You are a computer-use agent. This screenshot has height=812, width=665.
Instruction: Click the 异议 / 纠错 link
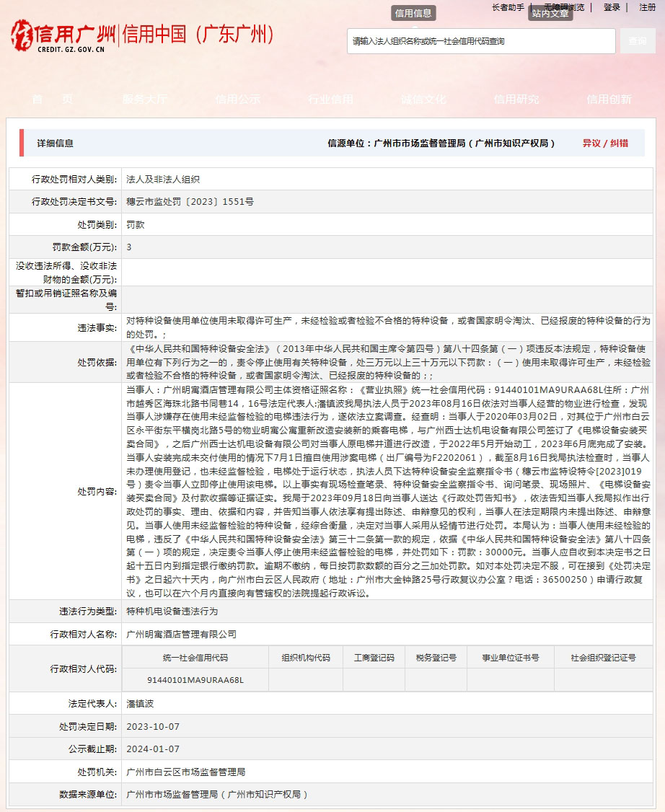[605, 144]
